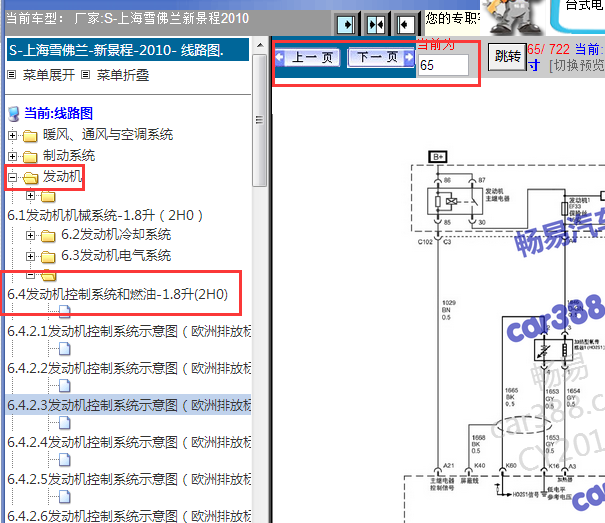Open 6.4.2.6发动机控制系统示意图 page
Viewport: 605px width, 523px height.
[129, 516]
